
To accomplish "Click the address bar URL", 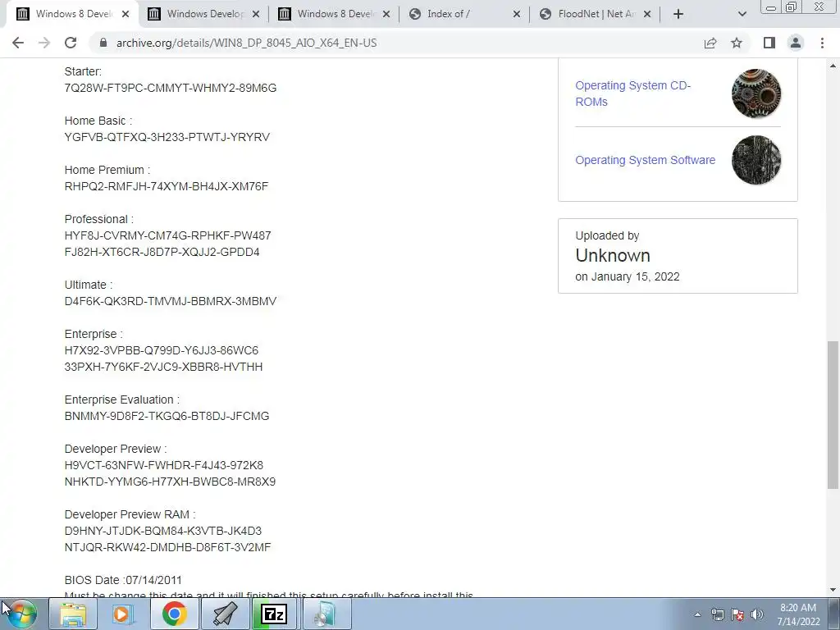I will coord(246,43).
